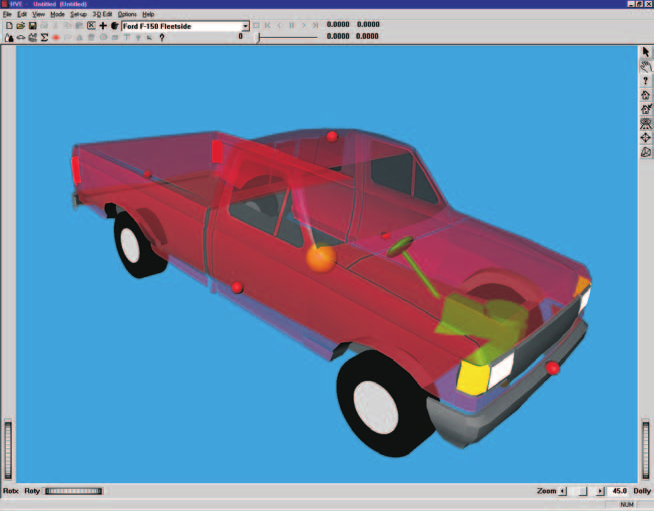The height and width of the screenshot is (511, 654).
Task: Open the Options menu
Action: pyautogui.click(x=127, y=14)
